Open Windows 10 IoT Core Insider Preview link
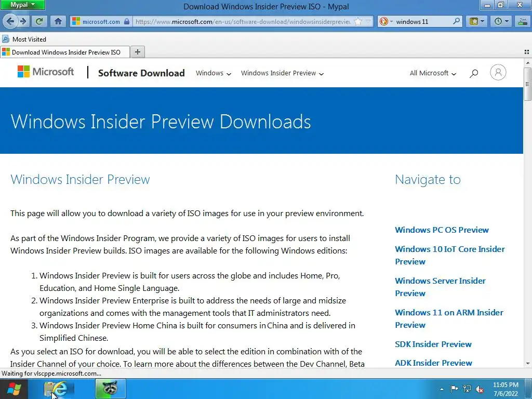The width and height of the screenshot is (532, 399). click(x=450, y=255)
